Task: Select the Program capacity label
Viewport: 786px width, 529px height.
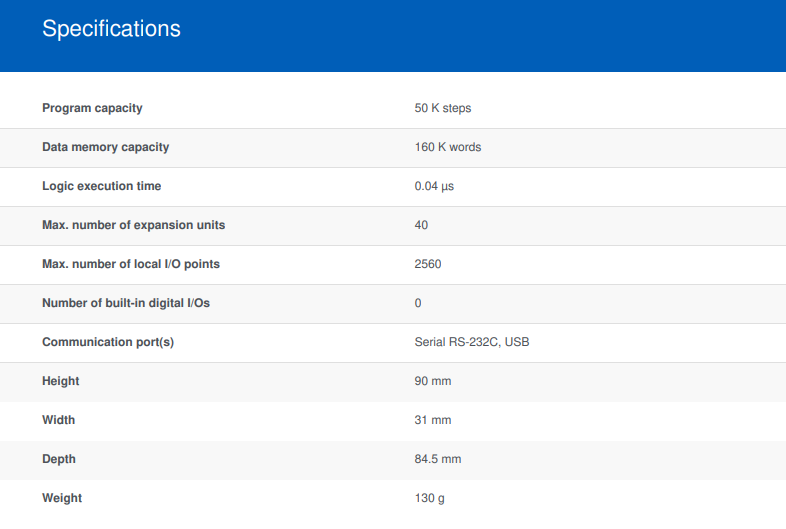Action: (92, 108)
